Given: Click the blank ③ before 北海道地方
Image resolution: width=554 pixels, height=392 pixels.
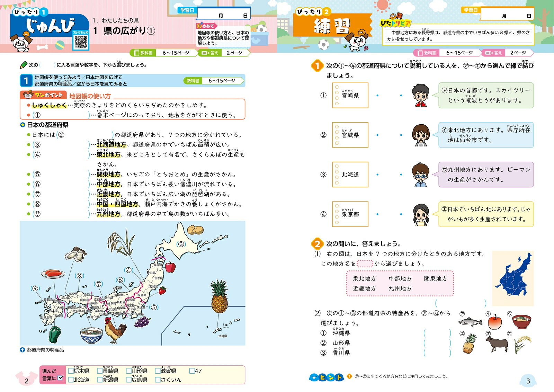Looking at the screenshot, I should click(x=61, y=145).
